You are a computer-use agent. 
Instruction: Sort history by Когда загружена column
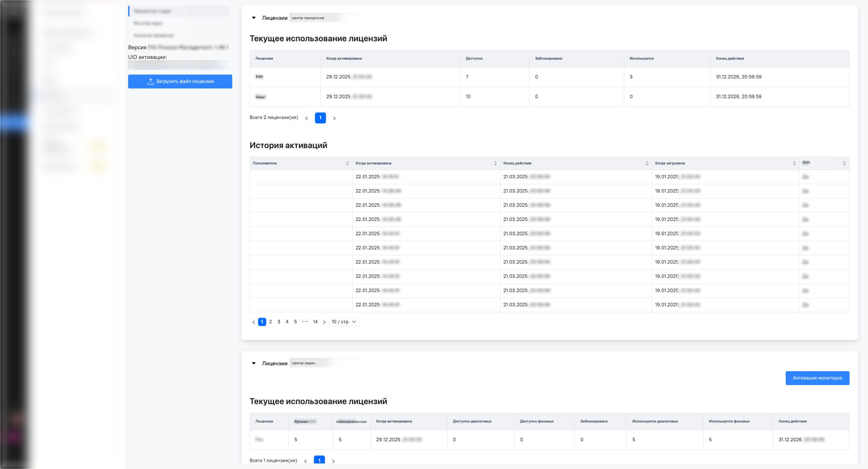click(x=794, y=163)
